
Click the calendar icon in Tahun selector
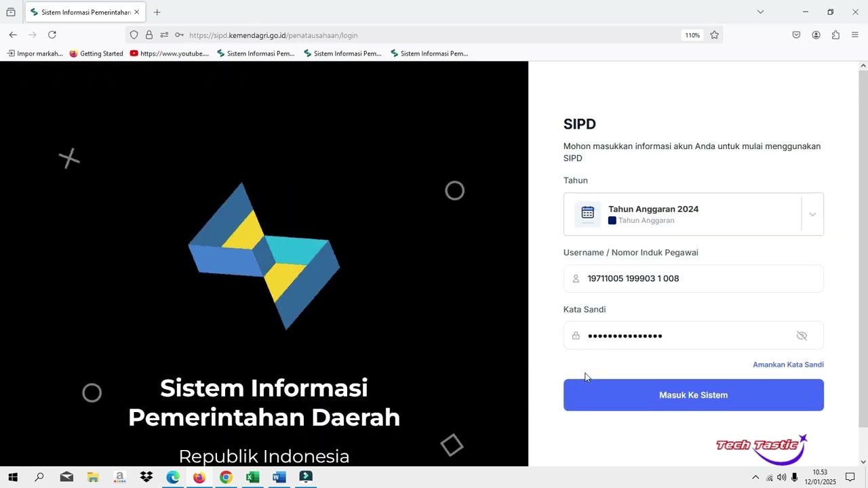[x=587, y=213]
